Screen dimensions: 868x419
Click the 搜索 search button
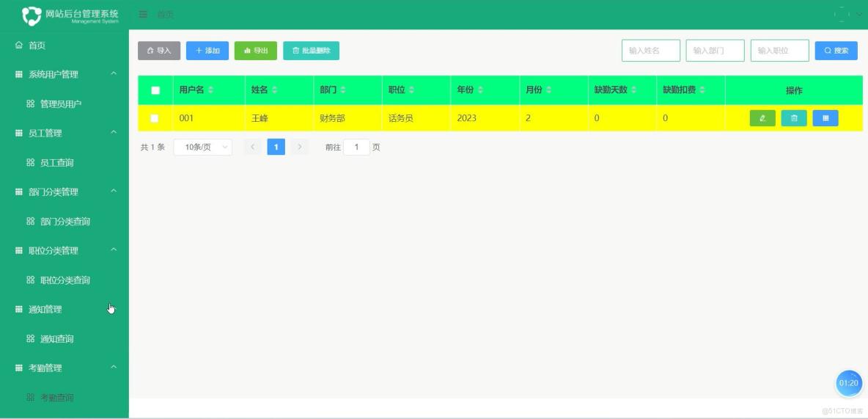coord(836,51)
